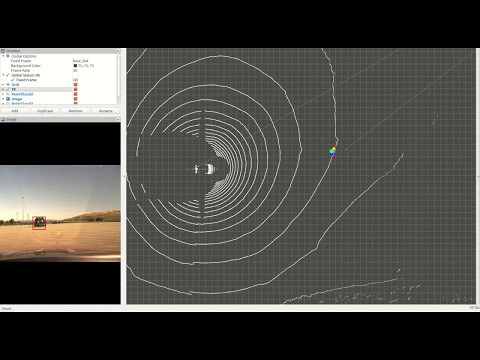Click the Image panel header icon
Viewport: 480px width, 360px height.
tap(3, 119)
